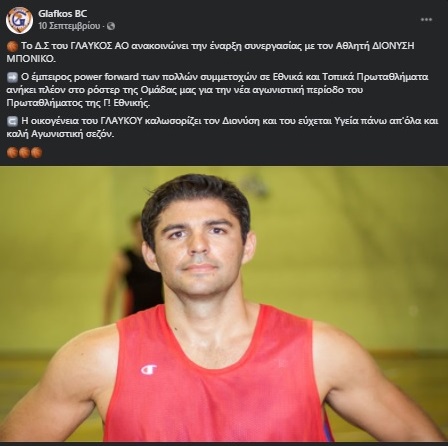The height and width of the screenshot is (446, 448).
Task: Click the surname "ΜΠΟΝΙΚΟ." in the post
Action: point(31,59)
